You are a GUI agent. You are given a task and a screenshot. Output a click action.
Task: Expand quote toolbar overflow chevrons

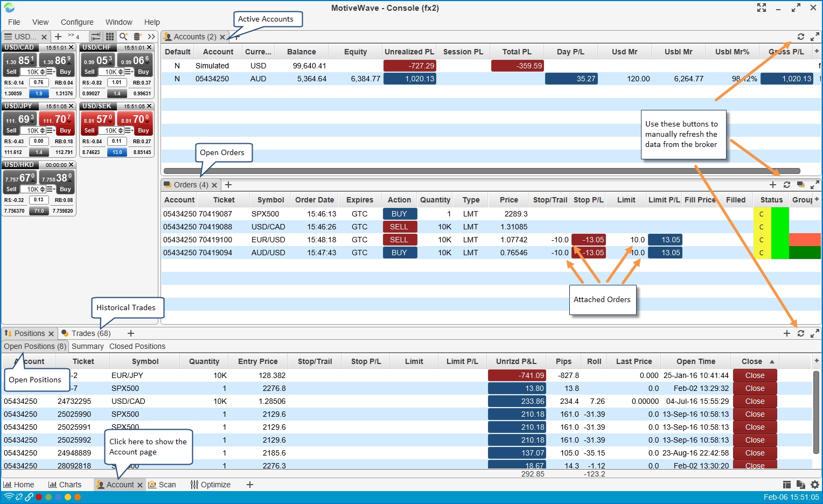click(151, 37)
